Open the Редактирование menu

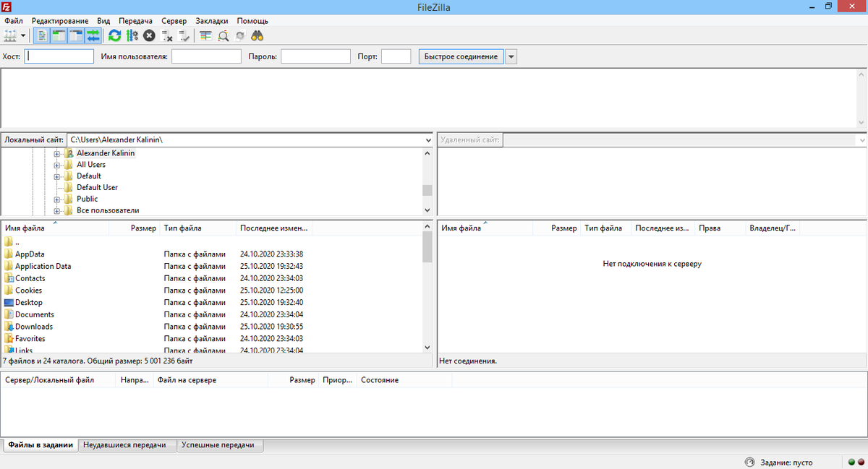click(60, 21)
